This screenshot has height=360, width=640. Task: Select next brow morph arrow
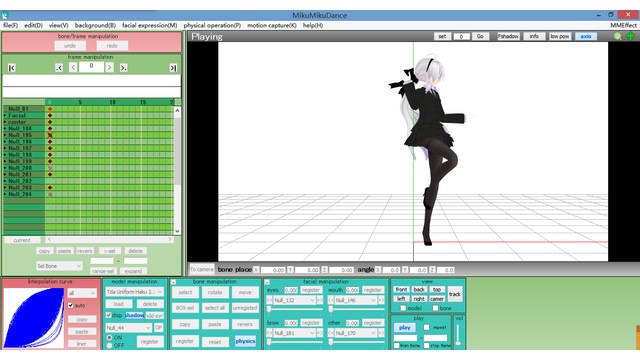(320, 333)
